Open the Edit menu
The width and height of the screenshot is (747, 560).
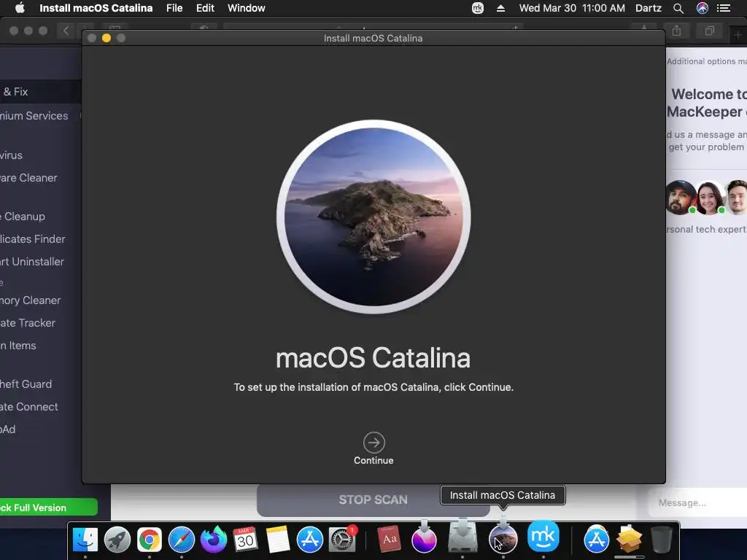click(x=205, y=8)
